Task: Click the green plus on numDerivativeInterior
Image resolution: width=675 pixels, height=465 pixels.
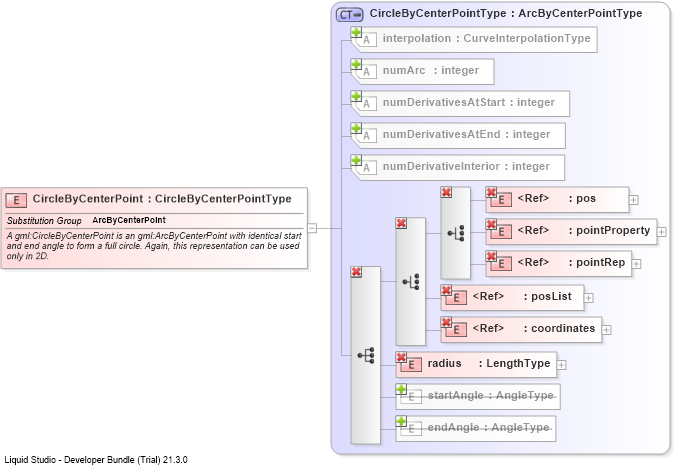Action: click(356, 160)
